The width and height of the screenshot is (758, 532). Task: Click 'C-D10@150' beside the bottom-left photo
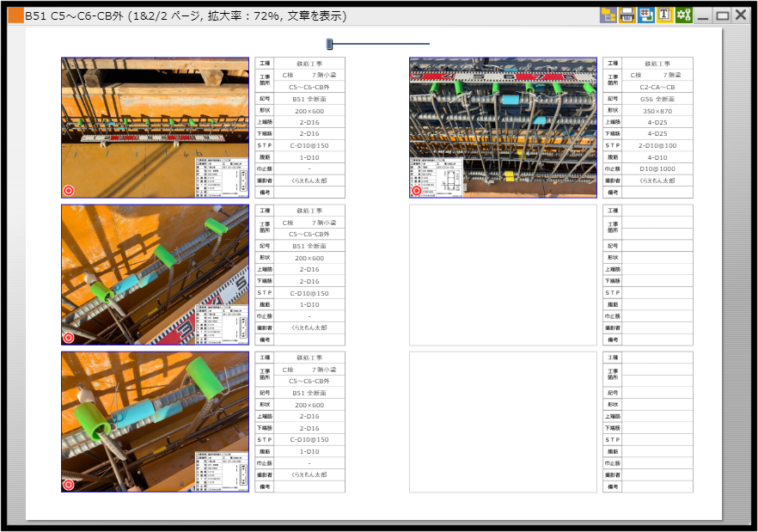coord(309,440)
